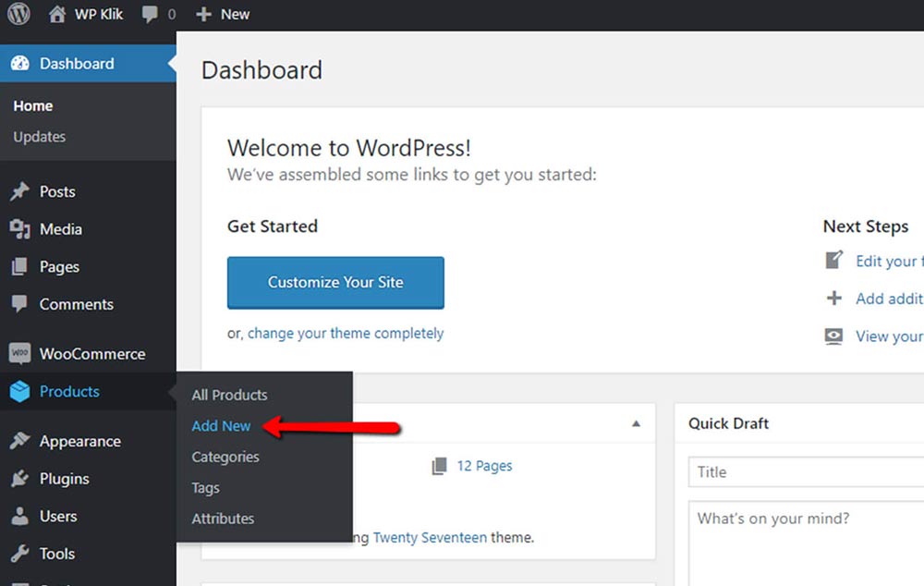Open the Edit your front page link

pos(890,262)
